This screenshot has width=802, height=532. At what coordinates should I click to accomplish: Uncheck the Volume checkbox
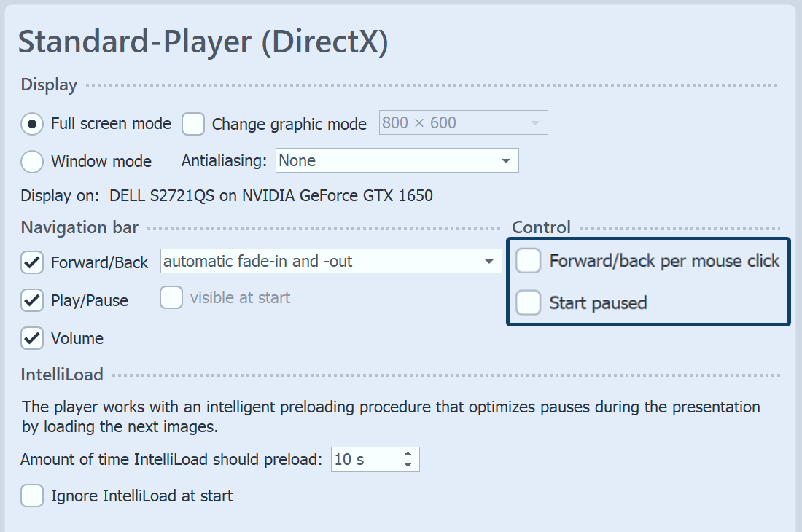point(32,338)
